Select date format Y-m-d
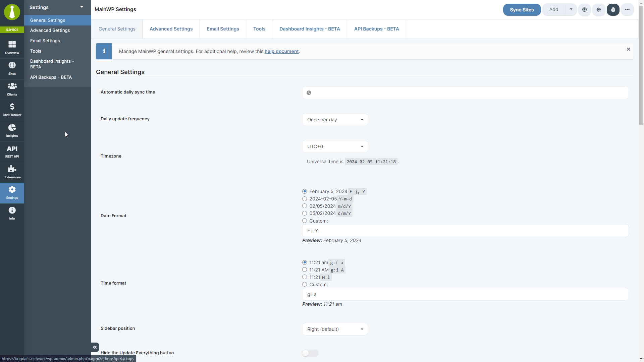Image resolution: width=644 pixels, height=362 pixels. pyautogui.click(x=305, y=199)
